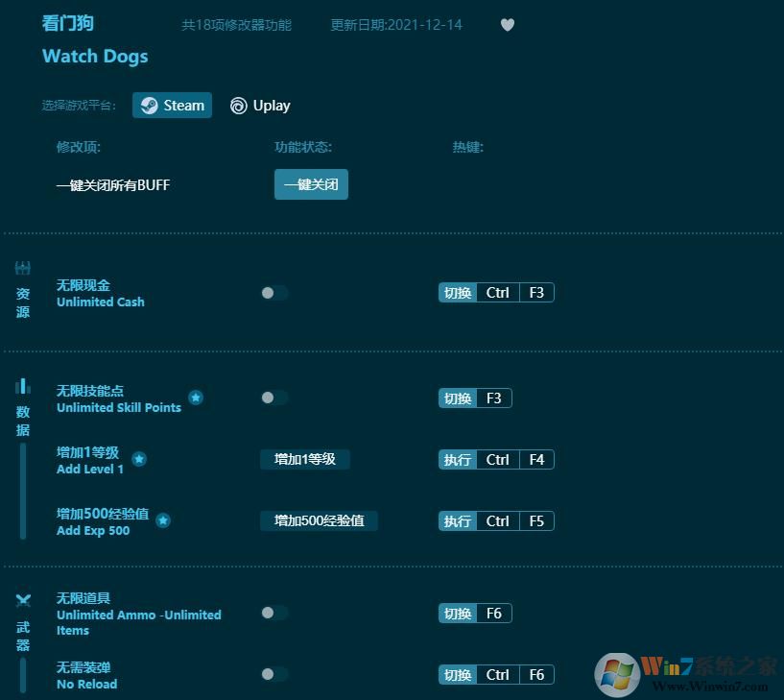
Task: Click Unlimited Ammo -Unlimited Items label
Action: point(139,622)
